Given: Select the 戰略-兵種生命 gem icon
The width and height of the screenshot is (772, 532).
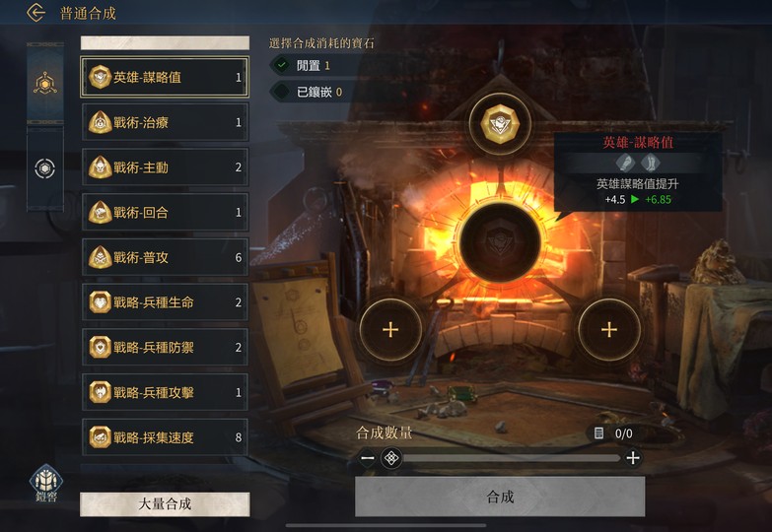Looking at the screenshot, I should click(100, 302).
